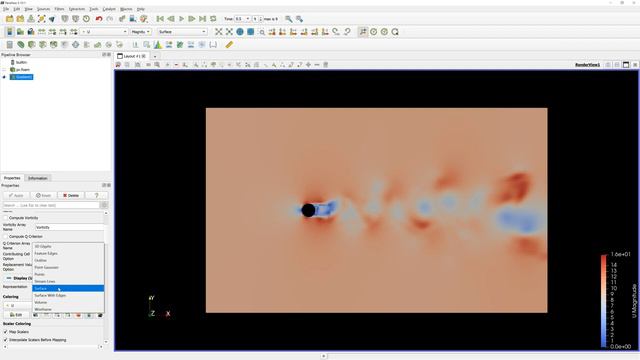The image size is (640, 360).
Task: Click the coloring Edit button
Action: point(16,315)
